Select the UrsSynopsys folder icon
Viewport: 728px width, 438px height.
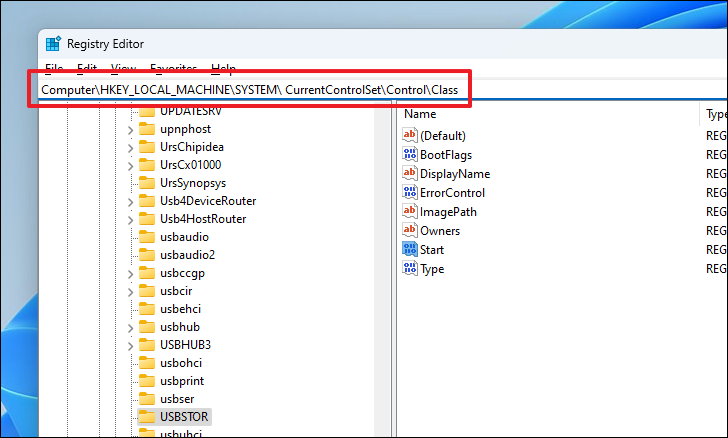point(147,183)
